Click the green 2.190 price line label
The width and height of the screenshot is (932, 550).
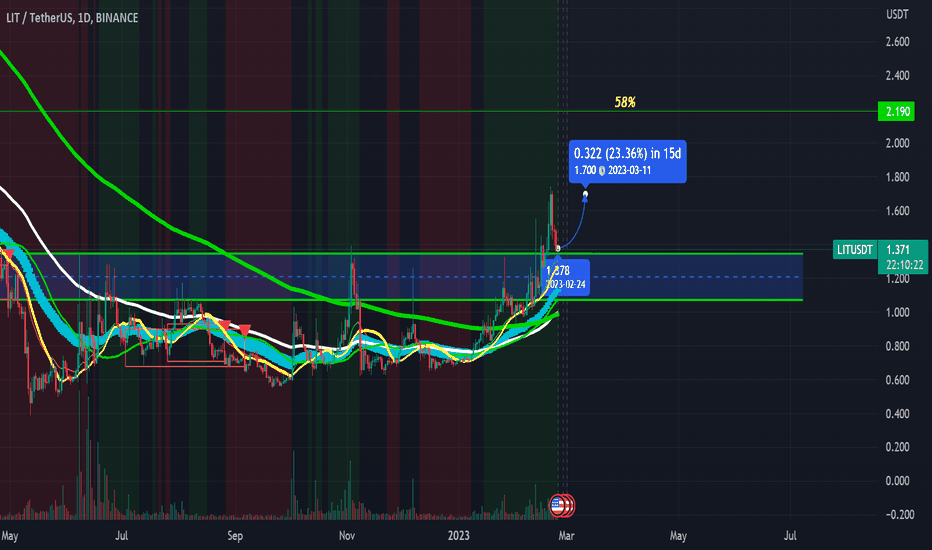click(896, 111)
